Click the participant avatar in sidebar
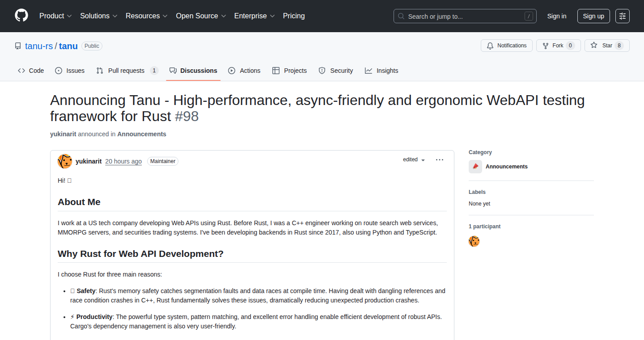Screen dimensions: 644x340 tap(474, 242)
